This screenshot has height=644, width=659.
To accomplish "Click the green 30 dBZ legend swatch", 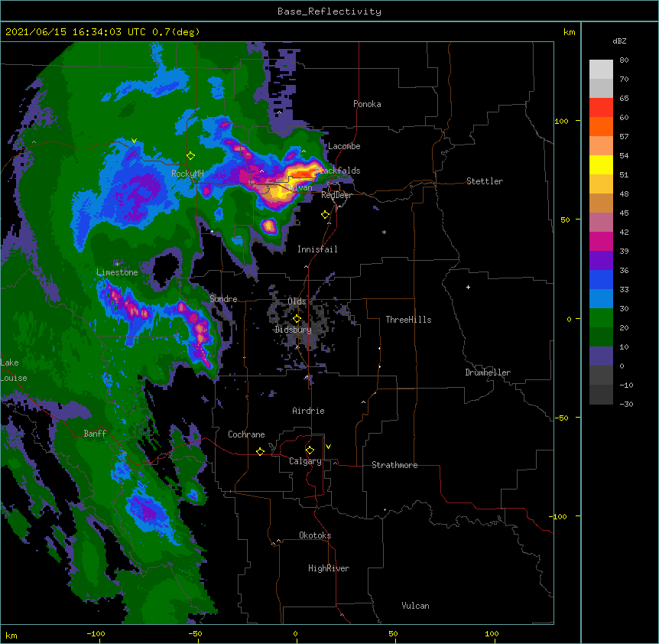I will [x=601, y=318].
